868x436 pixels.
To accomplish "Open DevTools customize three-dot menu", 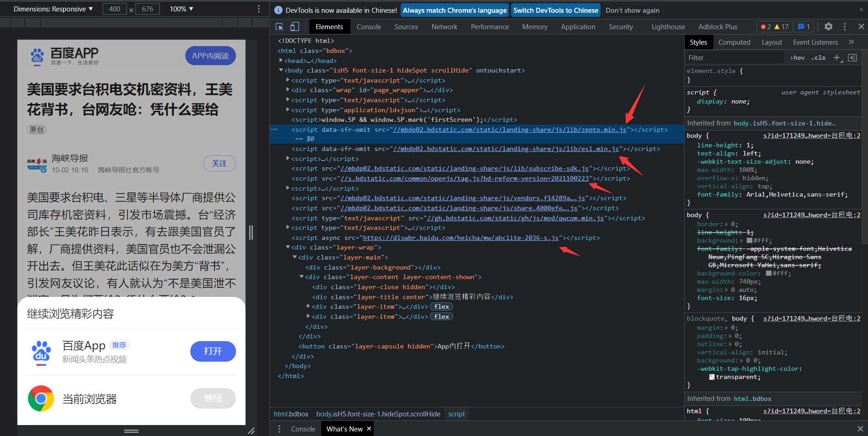I will [845, 27].
